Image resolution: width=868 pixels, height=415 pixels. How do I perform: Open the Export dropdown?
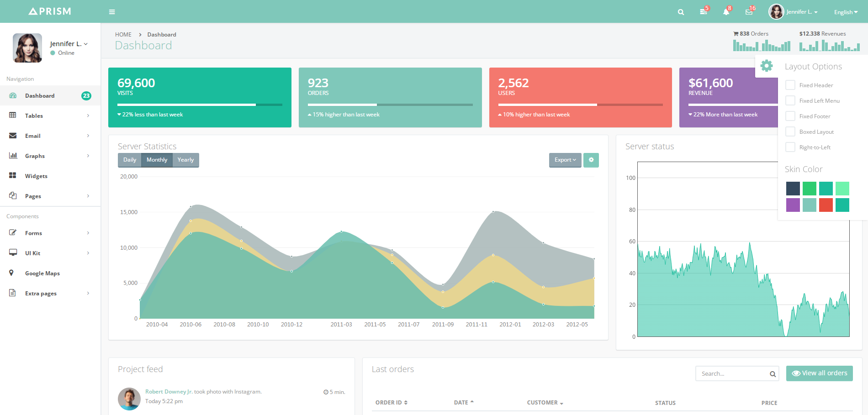[565, 160]
